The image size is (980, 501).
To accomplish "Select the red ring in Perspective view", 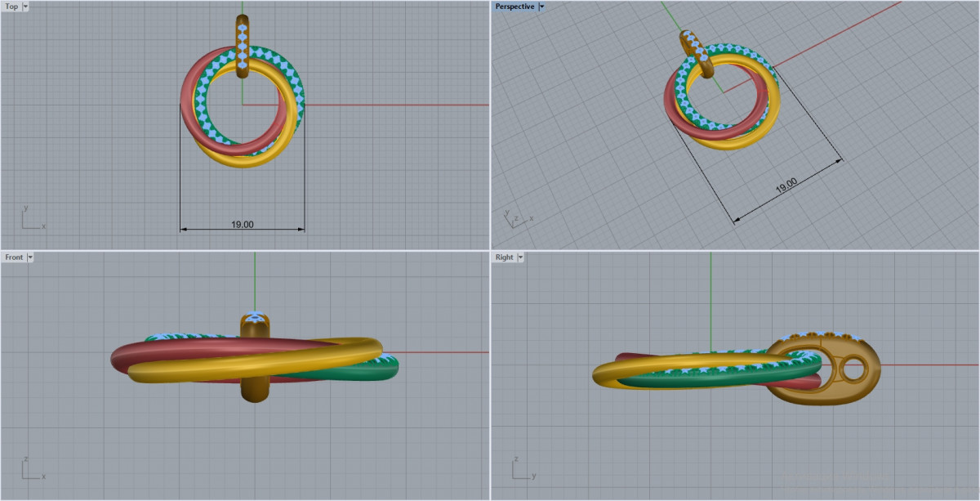I will point(675,114).
